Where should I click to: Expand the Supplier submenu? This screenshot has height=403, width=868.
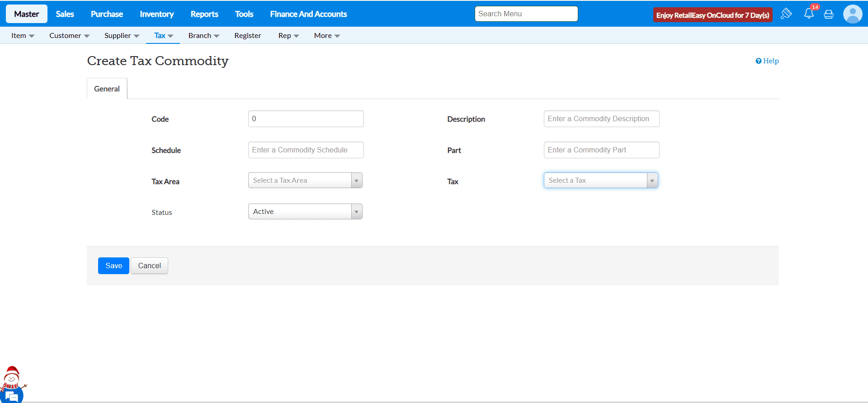click(122, 35)
